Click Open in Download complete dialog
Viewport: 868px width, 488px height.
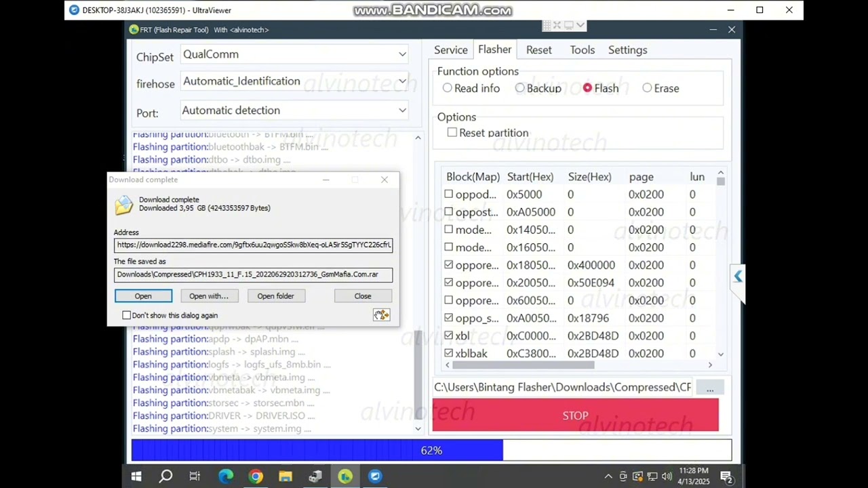[143, 296]
